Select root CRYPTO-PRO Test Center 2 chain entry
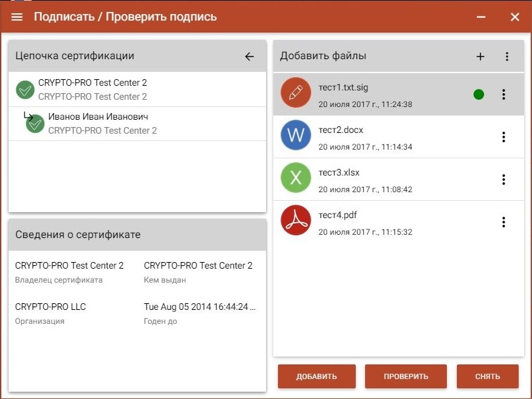The image size is (532, 399). (x=138, y=90)
